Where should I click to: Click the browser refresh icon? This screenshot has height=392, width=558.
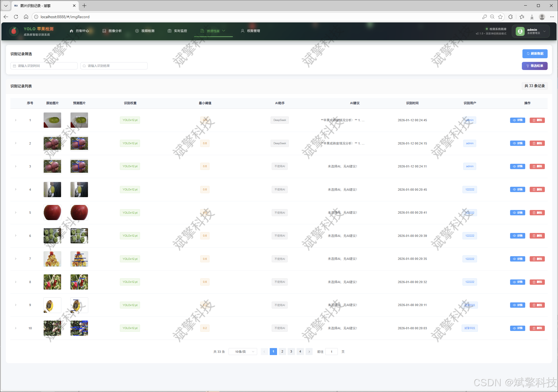[x=16, y=17]
